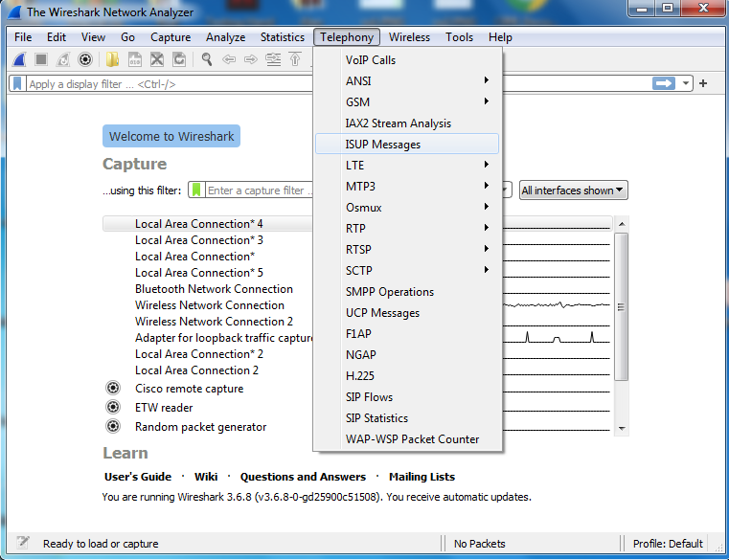729x560 pixels.
Task: Click the reload capture file icon
Action: pyautogui.click(x=179, y=59)
